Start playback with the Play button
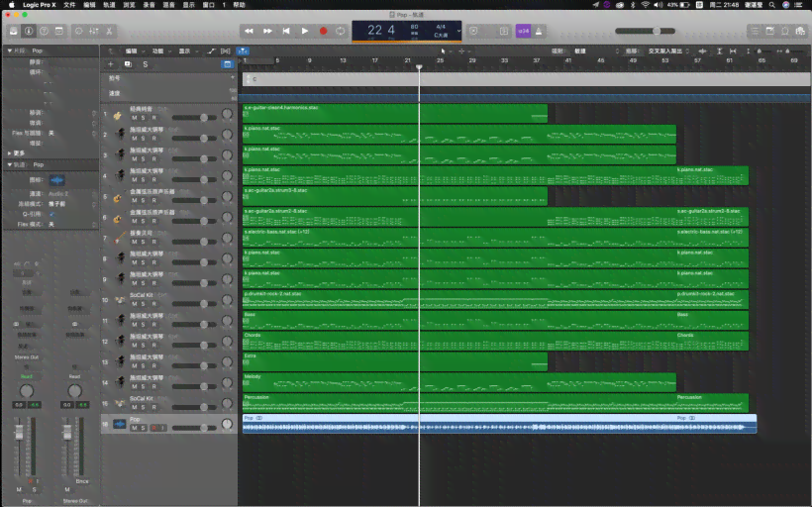The width and height of the screenshot is (812, 507). [305, 31]
